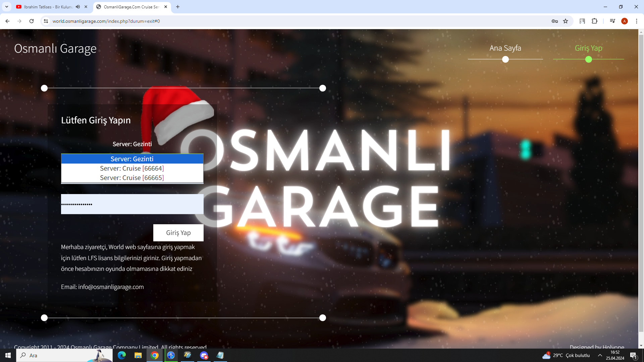Switch to the OsmanliGarage.Com Cruise tab

[131, 7]
